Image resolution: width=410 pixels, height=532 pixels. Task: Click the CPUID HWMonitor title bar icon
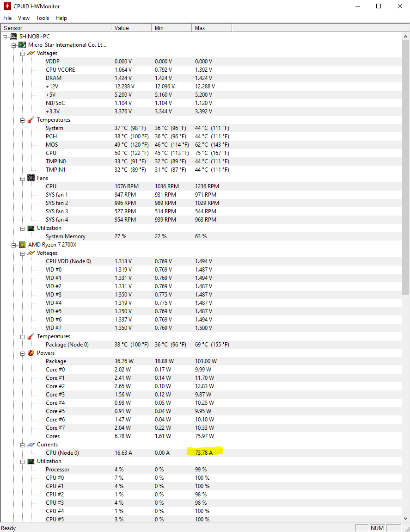coord(7,6)
